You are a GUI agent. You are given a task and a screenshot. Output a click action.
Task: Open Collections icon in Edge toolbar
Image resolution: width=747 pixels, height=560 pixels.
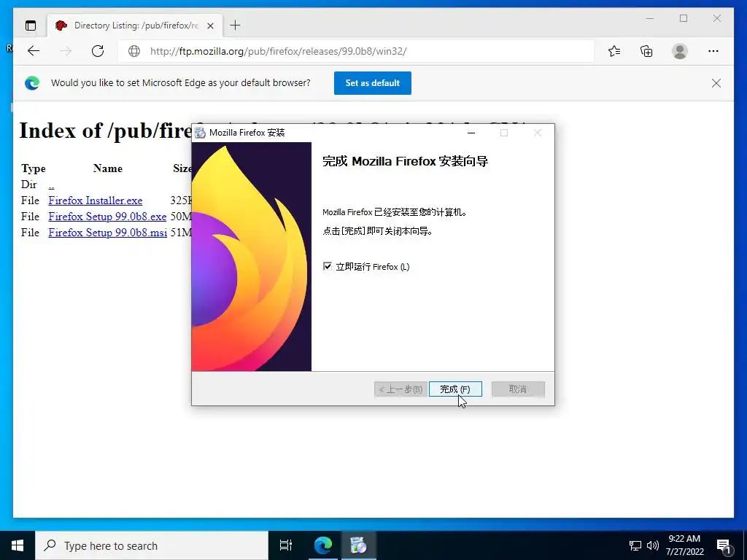tap(646, 51)
